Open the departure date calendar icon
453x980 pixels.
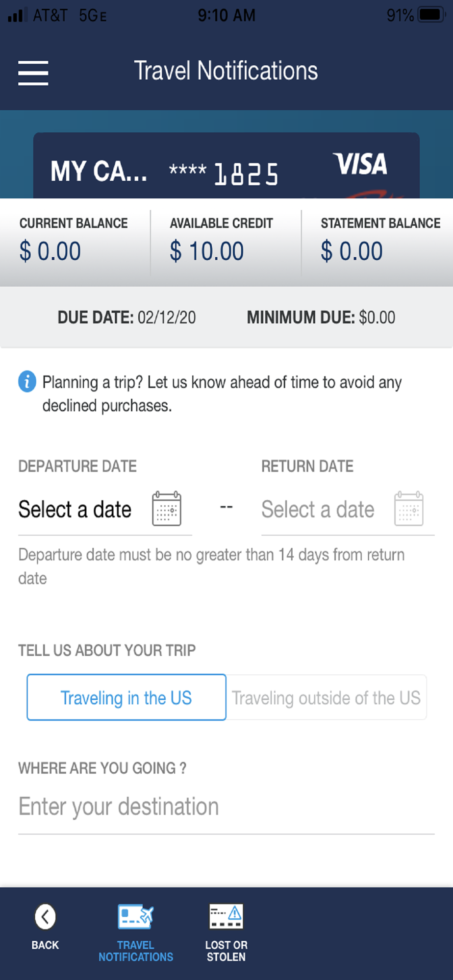(x=167, y=509)
